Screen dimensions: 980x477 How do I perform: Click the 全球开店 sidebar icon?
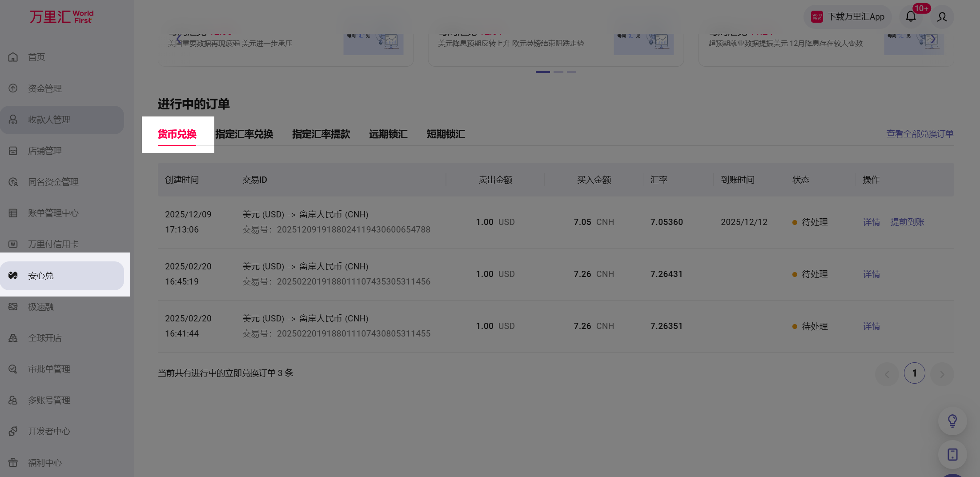(x=13, y=338)
